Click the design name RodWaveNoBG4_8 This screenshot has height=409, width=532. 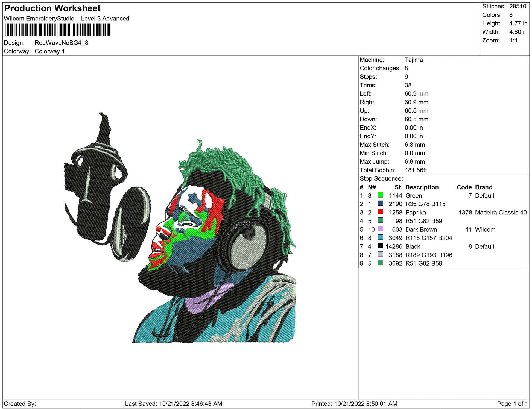[x=61, y=43]
